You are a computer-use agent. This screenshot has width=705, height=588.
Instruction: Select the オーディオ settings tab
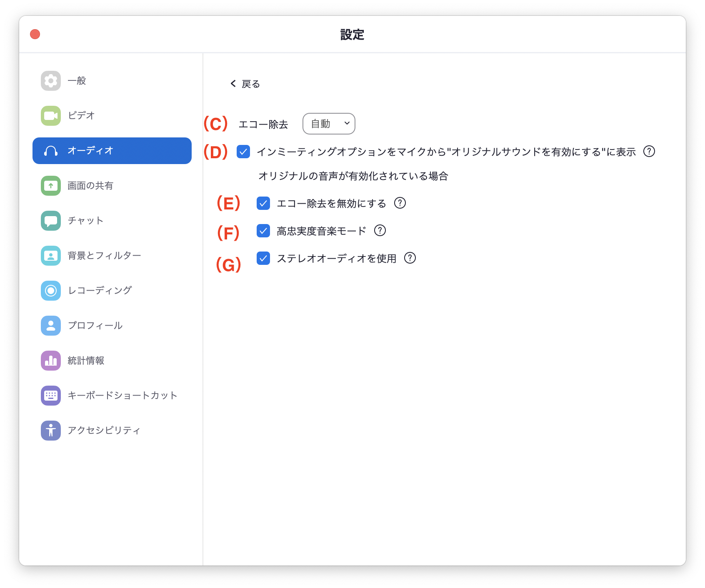point(112,151)
